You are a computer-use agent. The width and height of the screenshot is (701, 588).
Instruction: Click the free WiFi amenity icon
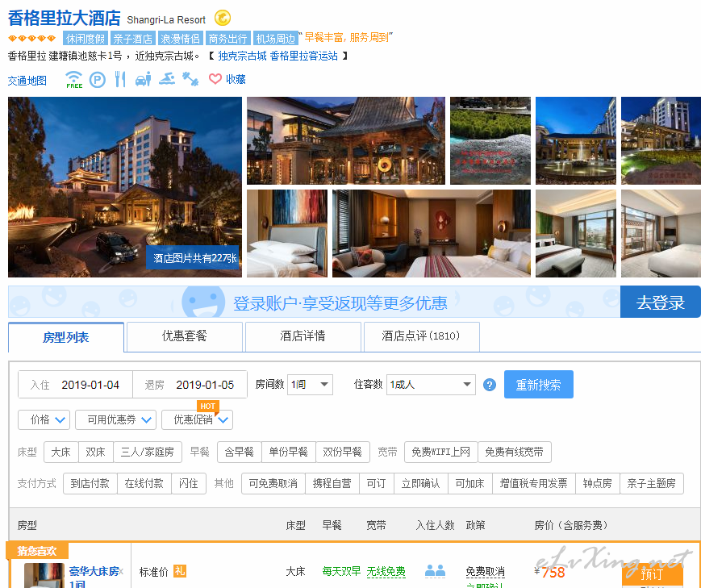tap(74, 79)
